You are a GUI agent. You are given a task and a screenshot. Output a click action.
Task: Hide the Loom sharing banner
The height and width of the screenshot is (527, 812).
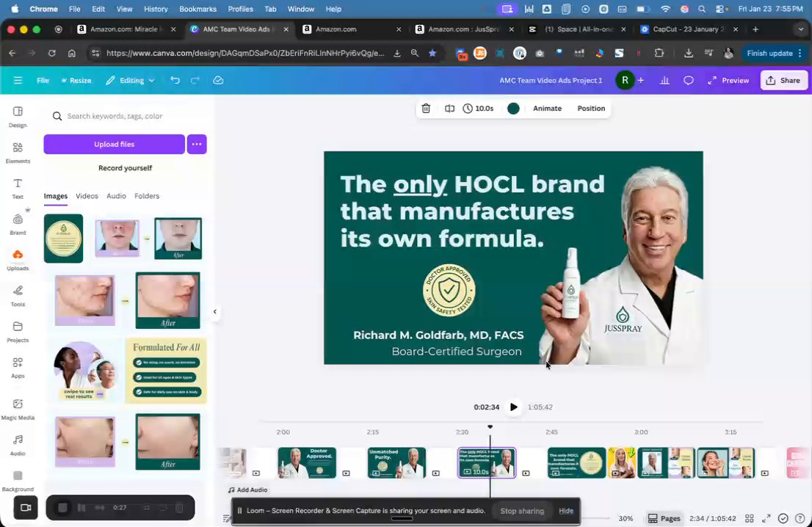tap(566, 510)
